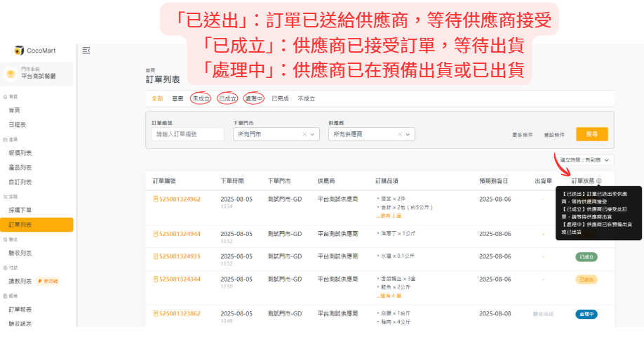This screenshot has width=644, height=361.
Task: Click 驗收完成 in the 出貨單 column
Action: pos(543,314)
